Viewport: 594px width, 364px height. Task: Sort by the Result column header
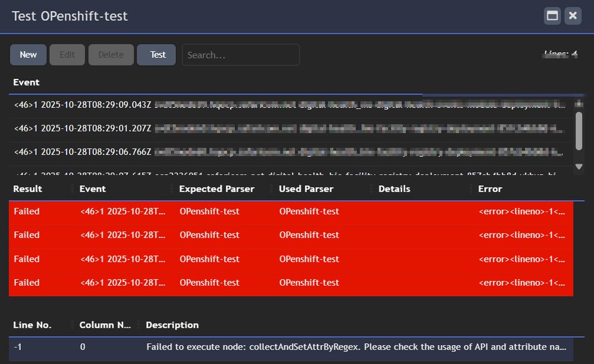pos(28,189)
